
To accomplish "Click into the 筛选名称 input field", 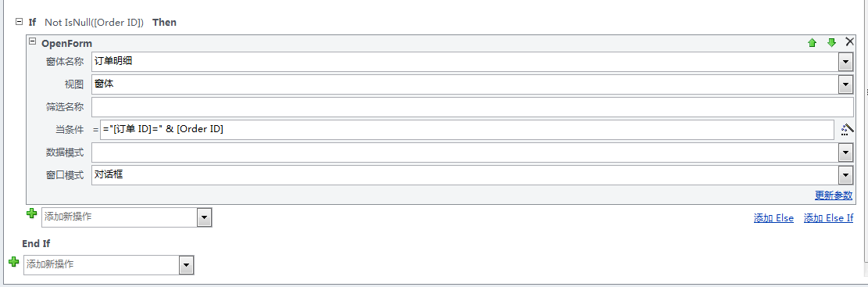I will (x=473, y=107).
